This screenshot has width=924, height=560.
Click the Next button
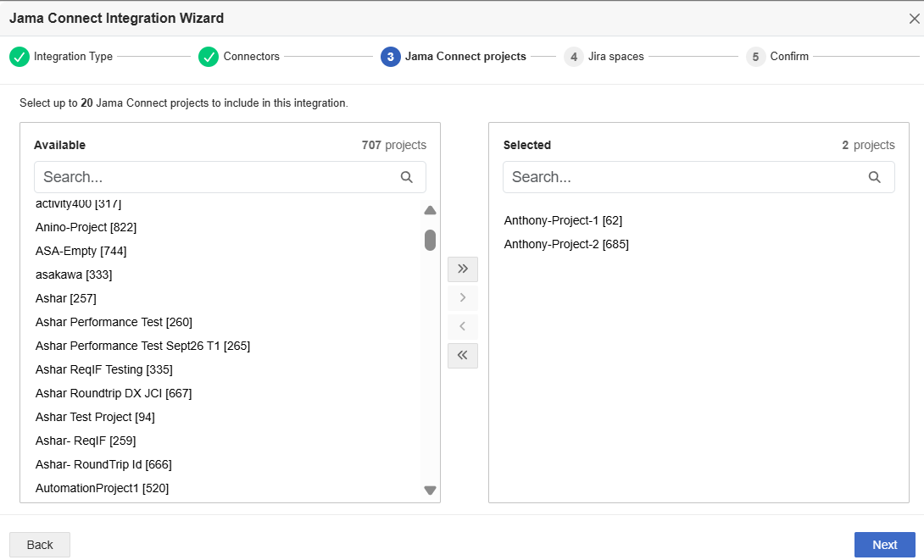pyautogui.click(x=884, y=545)
